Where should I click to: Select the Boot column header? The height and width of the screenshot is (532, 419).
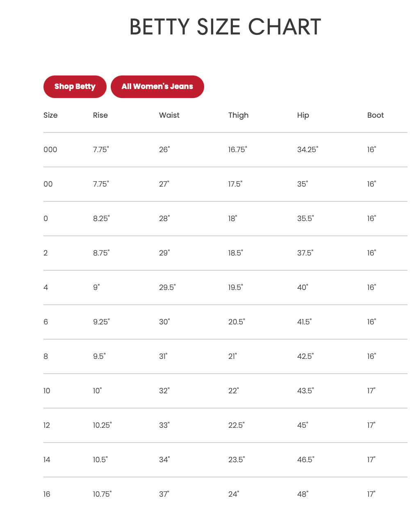(375, 115)
